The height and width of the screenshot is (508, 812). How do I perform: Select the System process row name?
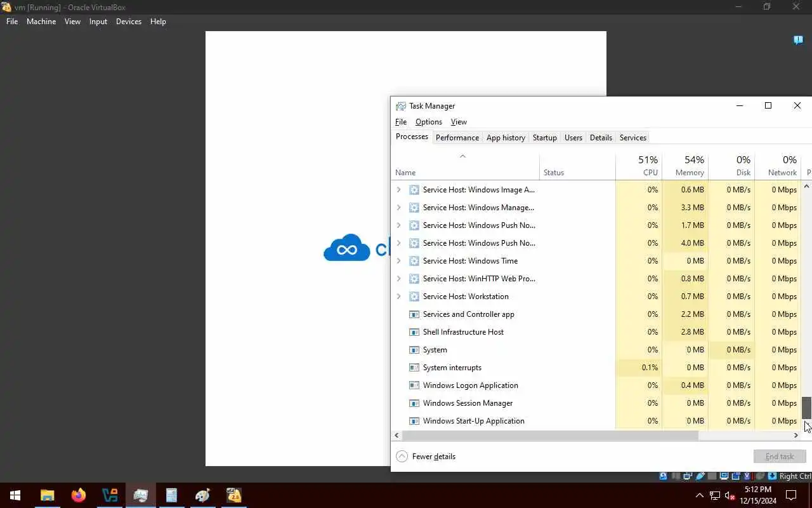point(435,350)
